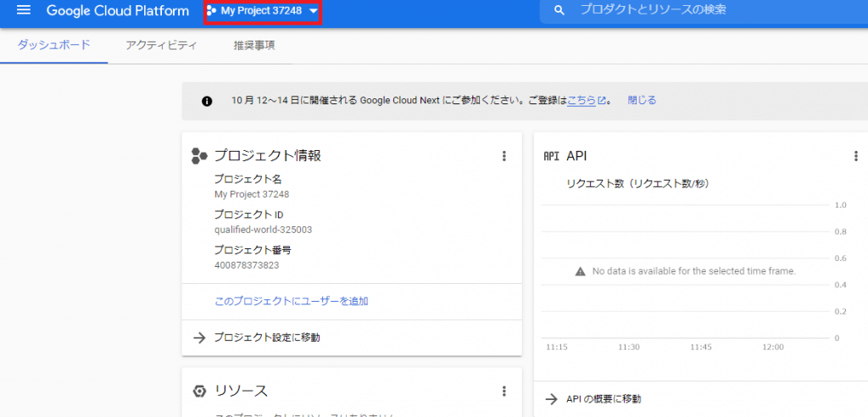Screen dimensions: 868x417
Task: Open プロジェクト情報 card more-options menu
Action: point(504,156)
